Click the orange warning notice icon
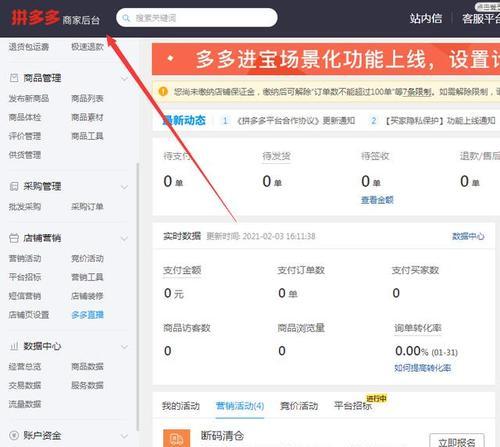 [163, 91]
